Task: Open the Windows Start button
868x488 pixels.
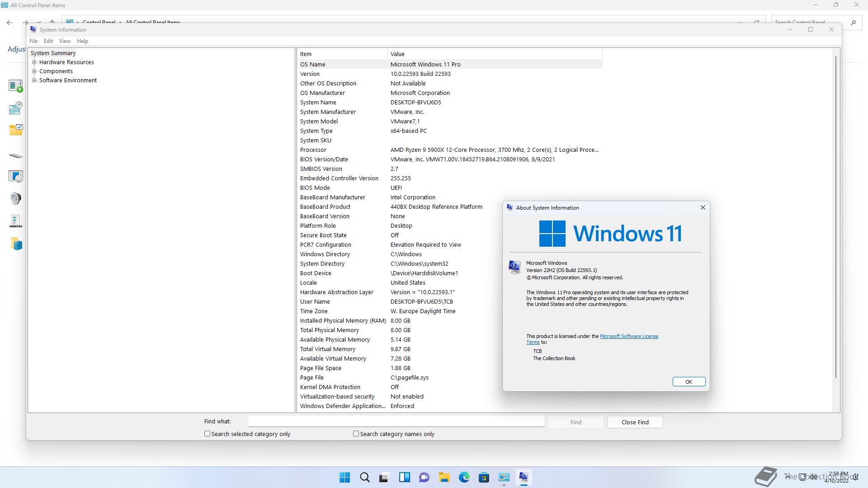Action: click(344, 477)
